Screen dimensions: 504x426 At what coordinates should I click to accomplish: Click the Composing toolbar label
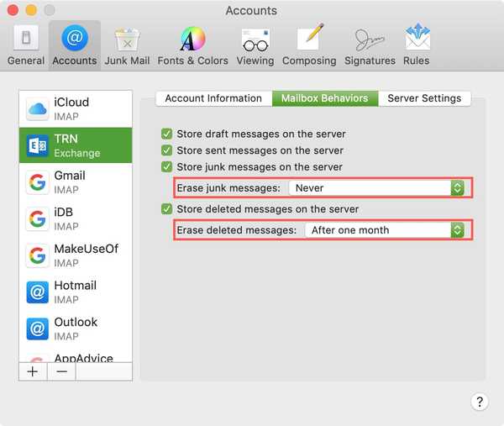coord(309,61)
